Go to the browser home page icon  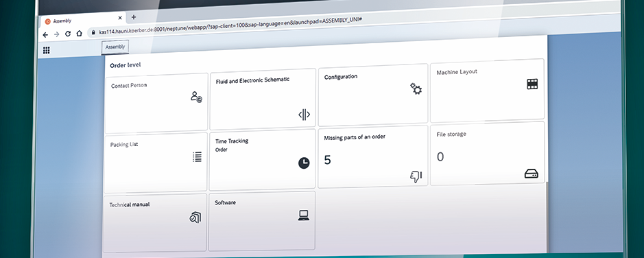[x=80, y=33]
